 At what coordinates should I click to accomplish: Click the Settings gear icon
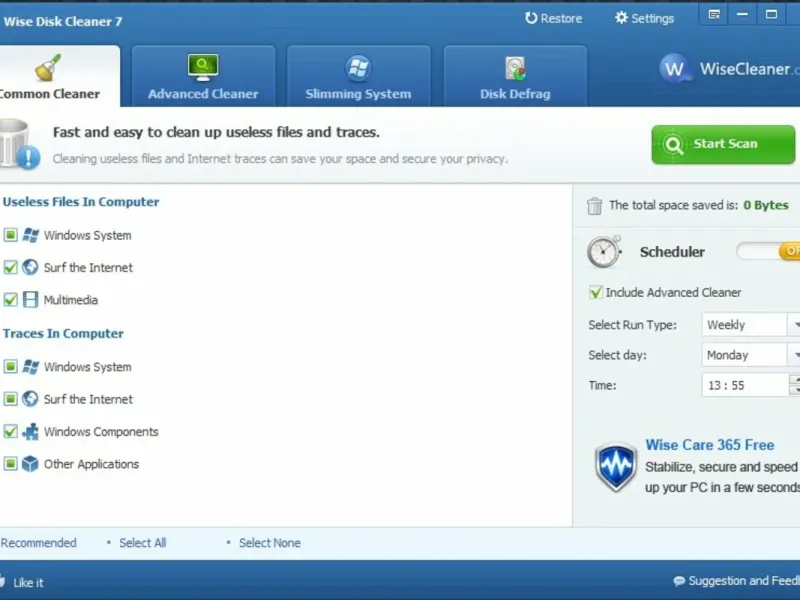click(x=621, y=18)
